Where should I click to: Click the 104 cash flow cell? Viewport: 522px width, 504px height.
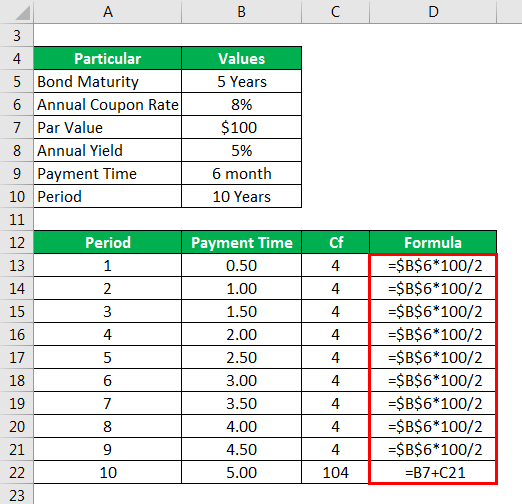pyautogui.click(x=335, y=472)
